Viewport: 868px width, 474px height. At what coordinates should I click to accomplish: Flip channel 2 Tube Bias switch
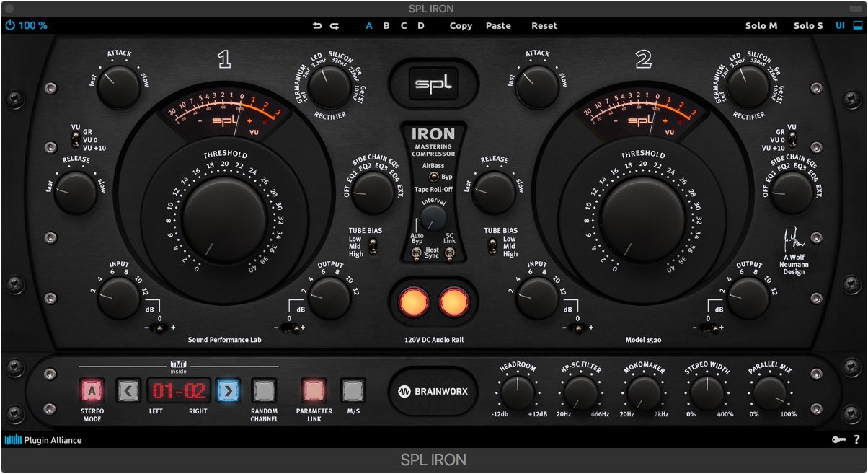point(493,247)
